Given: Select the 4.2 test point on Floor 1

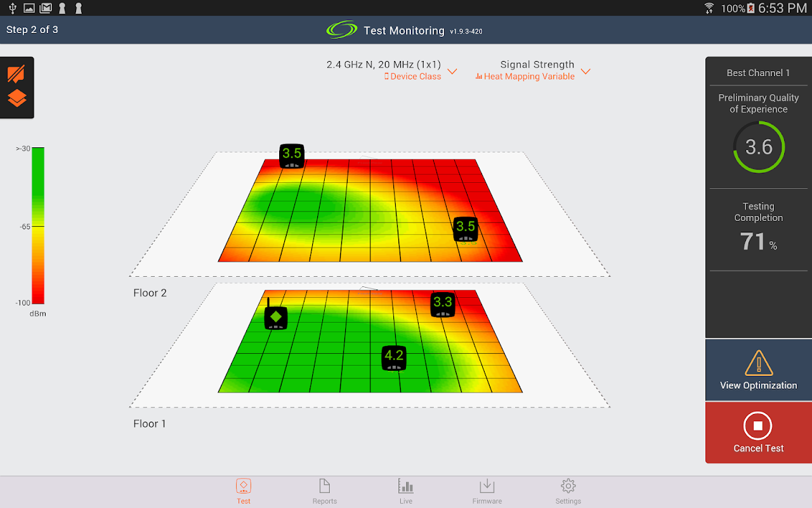Looking at the screenshot, I should tap(394, 358).
